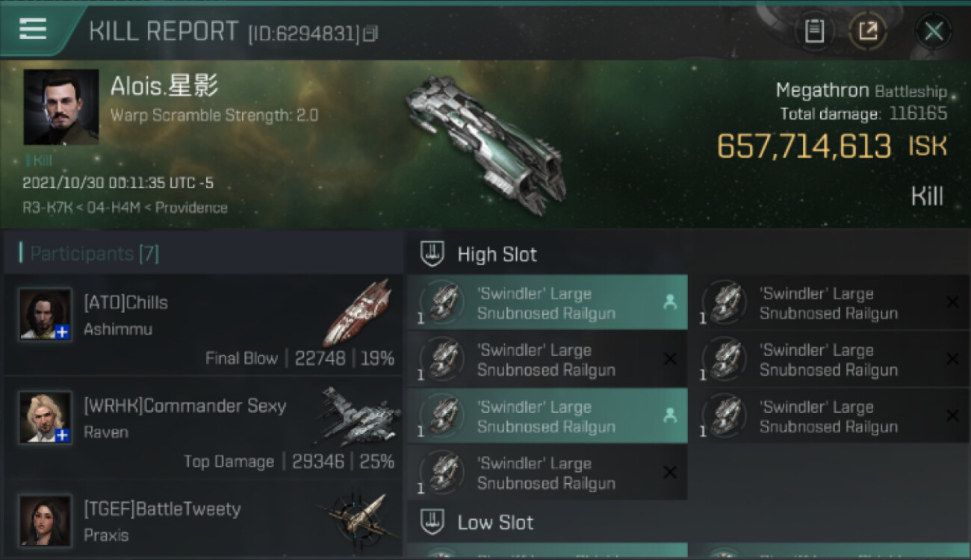Select first highlighted Swindler Railgun module
The image size is (971, 560).
(x=547, y=302)
